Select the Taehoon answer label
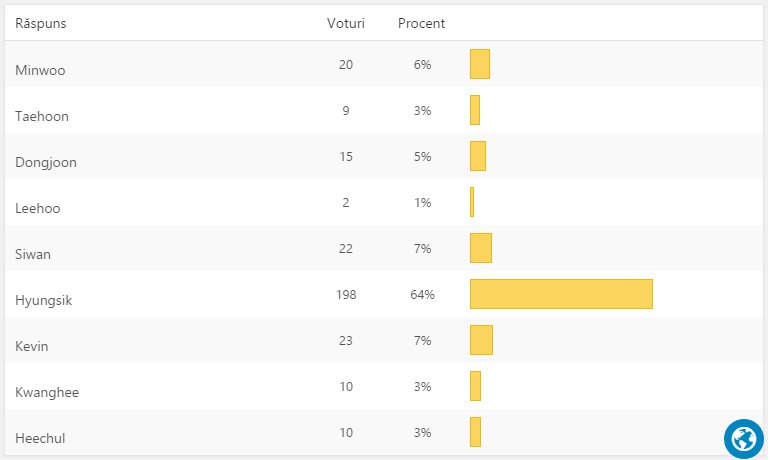Image resolution: width=773 pixels, height=460 pixels. pos(42,116)
